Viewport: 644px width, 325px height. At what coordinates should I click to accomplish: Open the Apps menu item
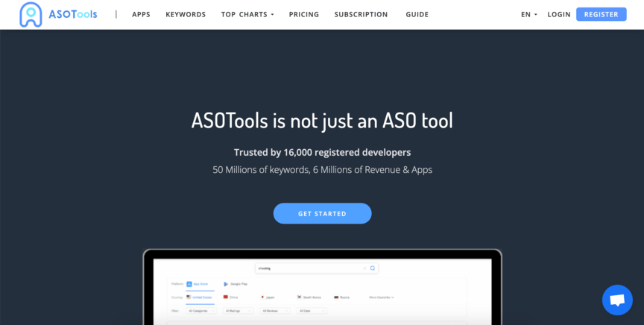(141, 14)
